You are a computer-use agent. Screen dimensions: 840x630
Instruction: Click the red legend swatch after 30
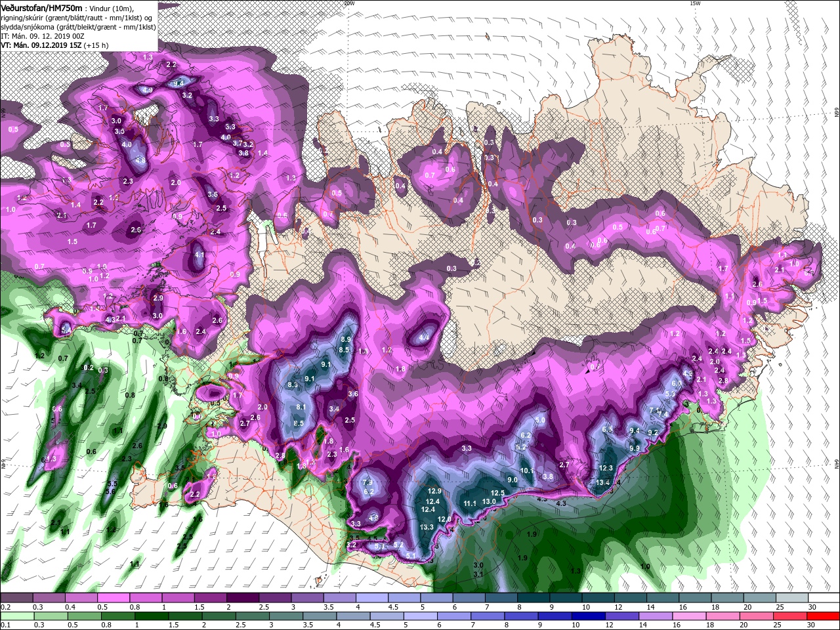(825, 616)
